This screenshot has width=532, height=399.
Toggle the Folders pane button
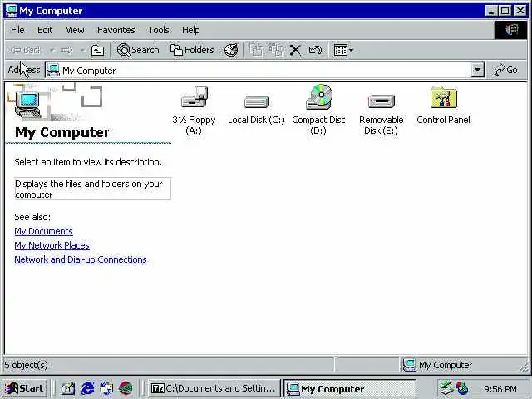192,50
